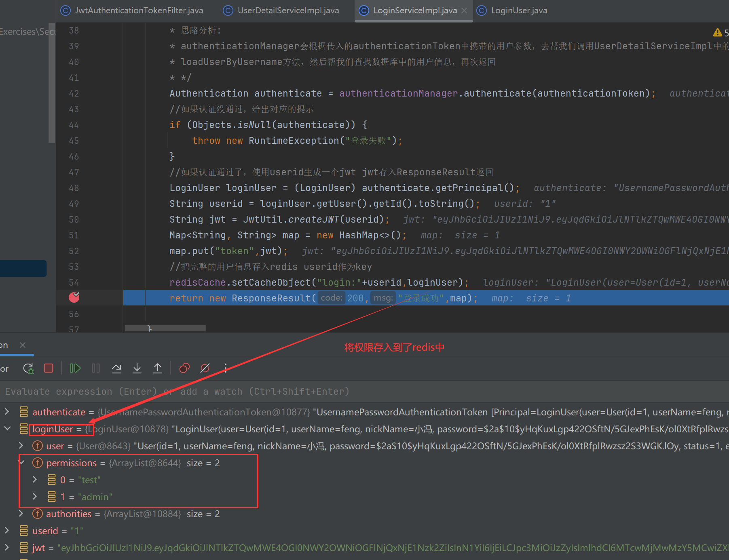Click the authenticationManager field reference on line 42
Viewport: 729px width, 560px height.
(398, 93)
